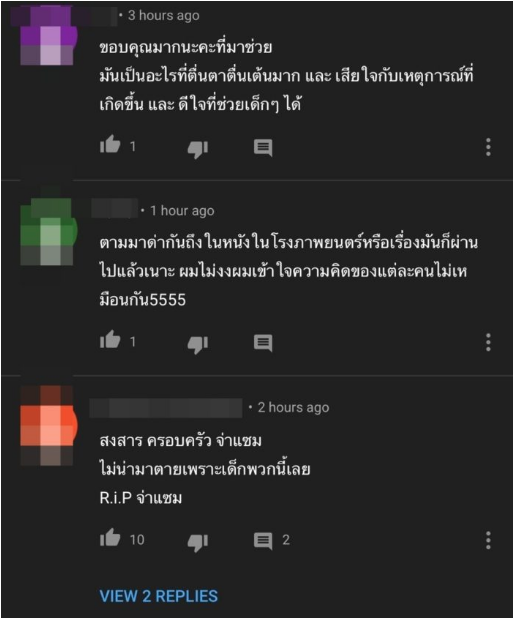The width and height of the screenshot is (514, 618).
Task: Reply to the comment posted 1 hour ago
Action: pos(263,343)
